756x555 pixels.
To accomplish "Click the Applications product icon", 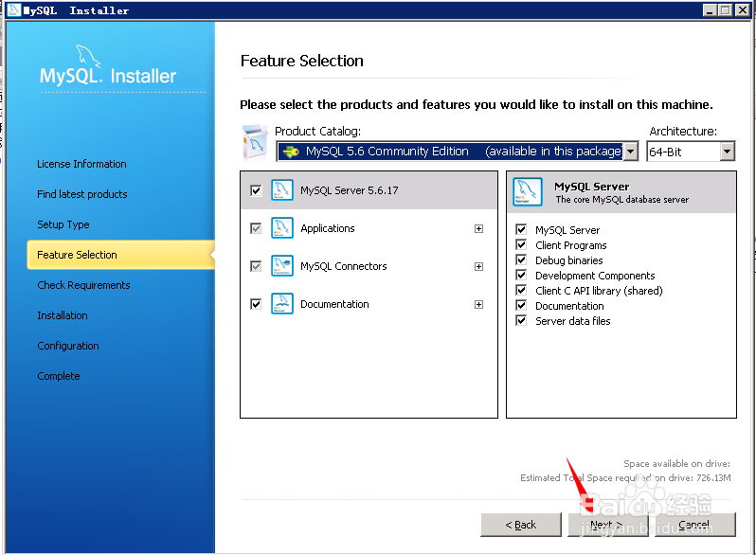I will [282, 228].
